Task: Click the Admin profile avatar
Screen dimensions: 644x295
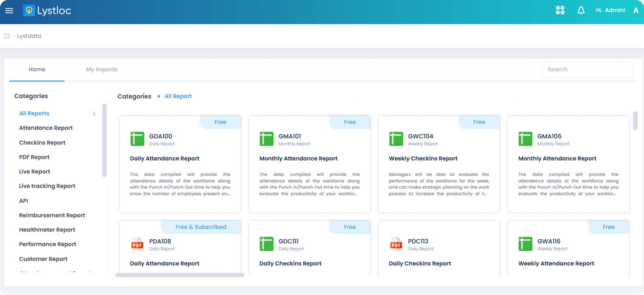Action: [x=636, y=10]
